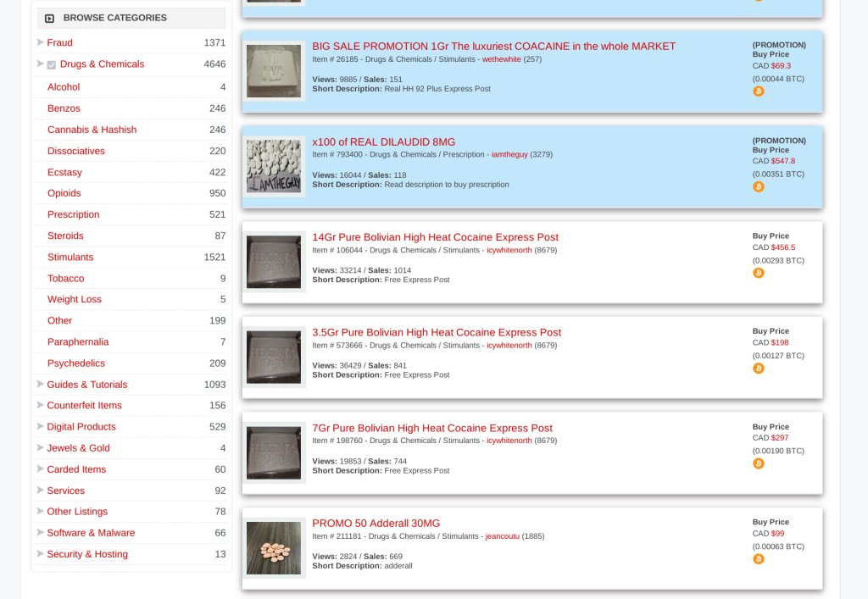Open the Security & Hosting category

click(86, 554)
